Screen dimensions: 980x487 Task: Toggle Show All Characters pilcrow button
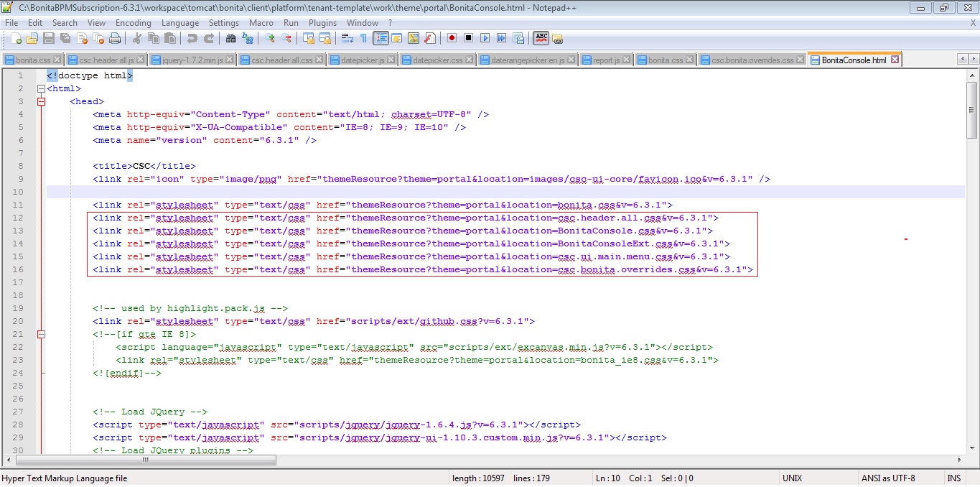[364, 38]
